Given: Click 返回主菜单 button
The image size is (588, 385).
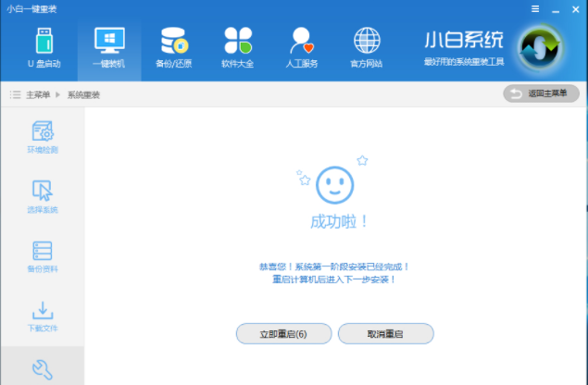Looking at the screenshot, I should [x=541, y=93].
